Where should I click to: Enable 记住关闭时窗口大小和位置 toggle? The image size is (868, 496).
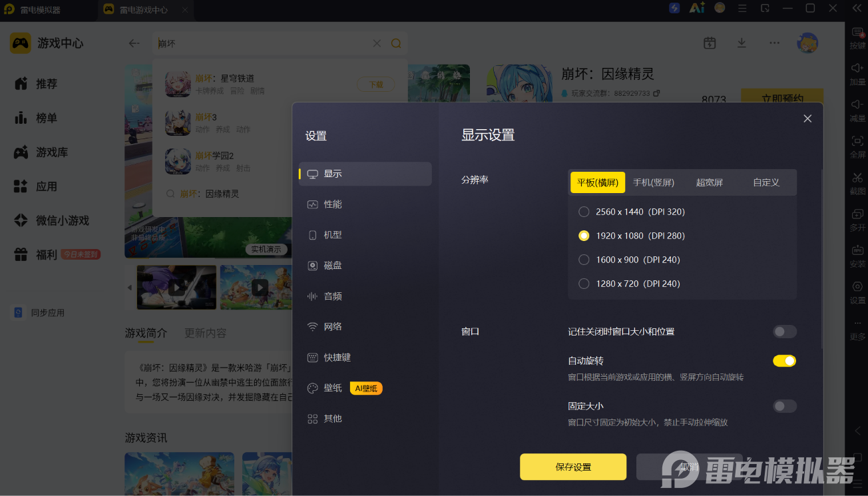pos(785,332)
